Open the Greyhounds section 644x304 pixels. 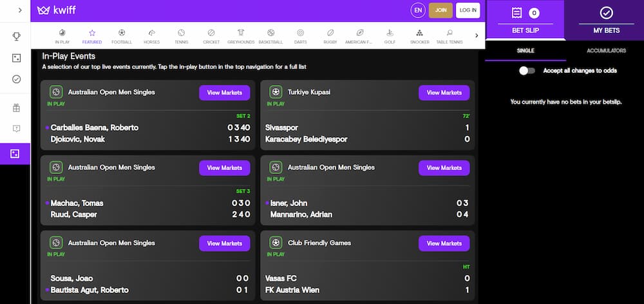[241, 37]
